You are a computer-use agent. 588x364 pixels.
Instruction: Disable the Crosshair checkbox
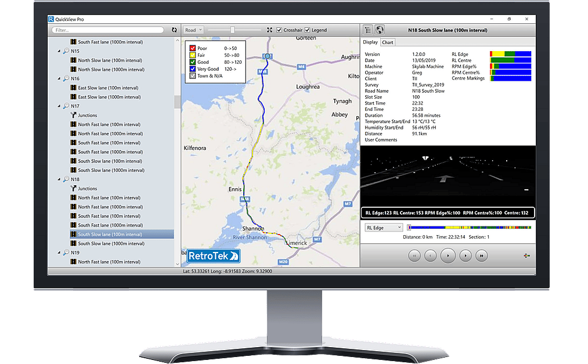279,30
